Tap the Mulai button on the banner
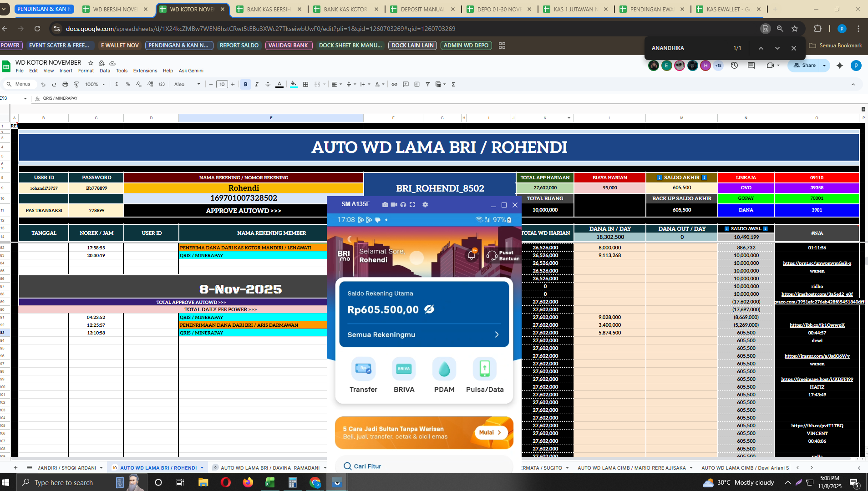Image resolution: width=868 pixels, height=491 pixels. [x=491, y=432]
